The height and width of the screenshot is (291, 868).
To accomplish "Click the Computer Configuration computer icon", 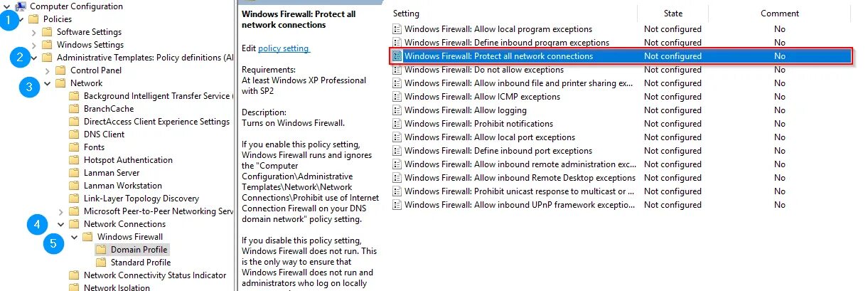I will point(22,6).
